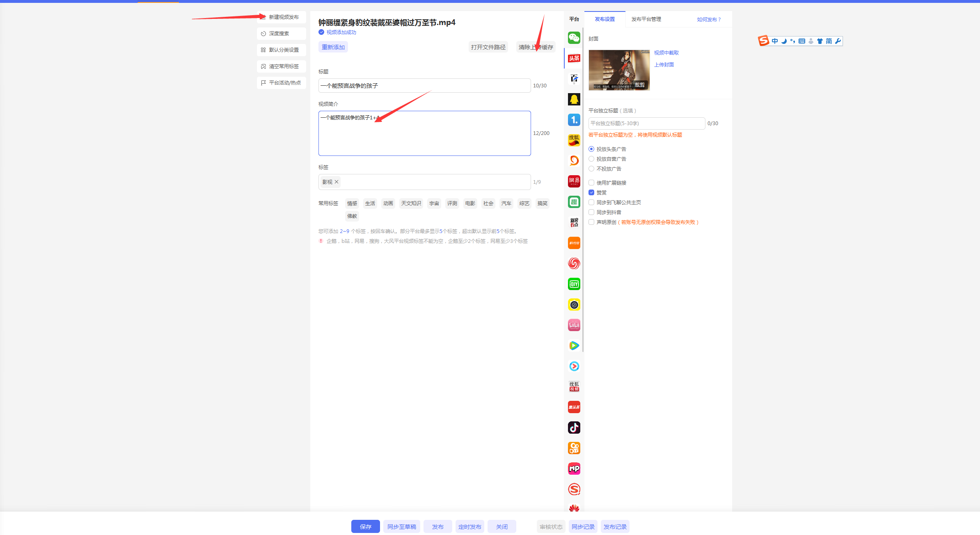The image size is (980, 535).
Task: Select the Toutiao (头条) platform icon
Action: click(x=574, y=58)
